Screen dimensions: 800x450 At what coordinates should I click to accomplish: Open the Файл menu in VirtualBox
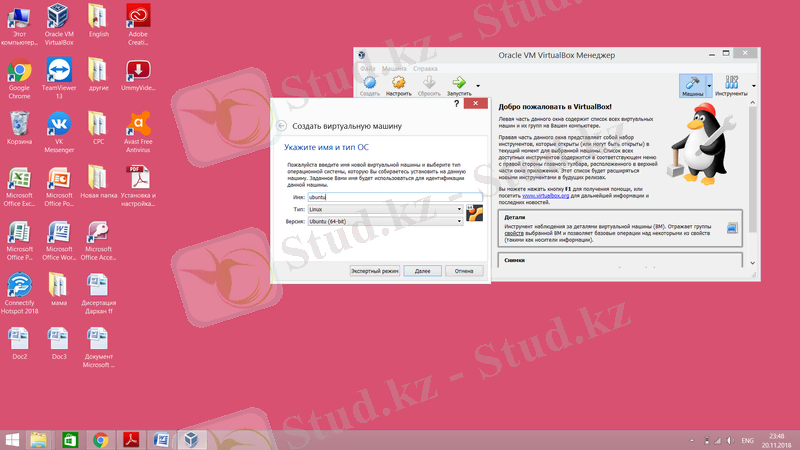tap(367, 68)
